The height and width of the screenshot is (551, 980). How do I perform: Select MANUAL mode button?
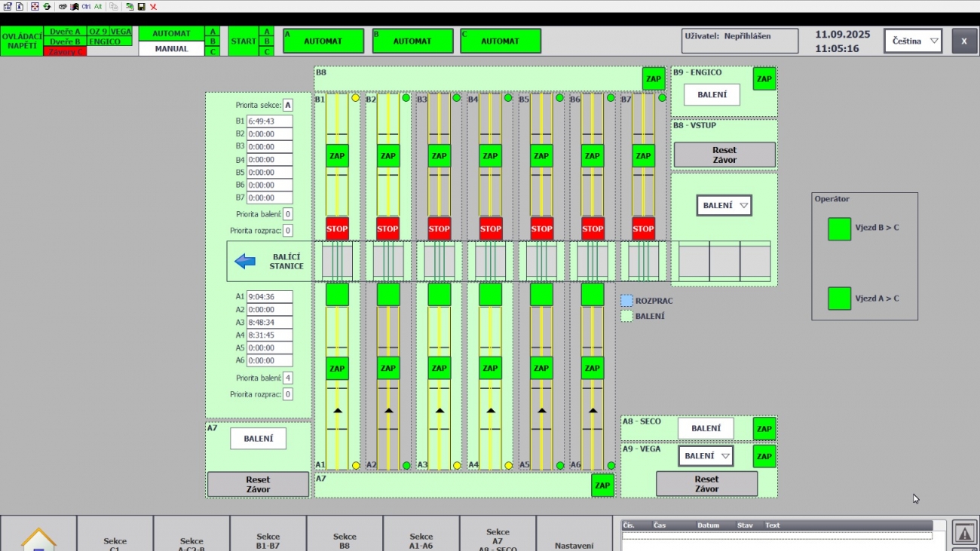171,49
